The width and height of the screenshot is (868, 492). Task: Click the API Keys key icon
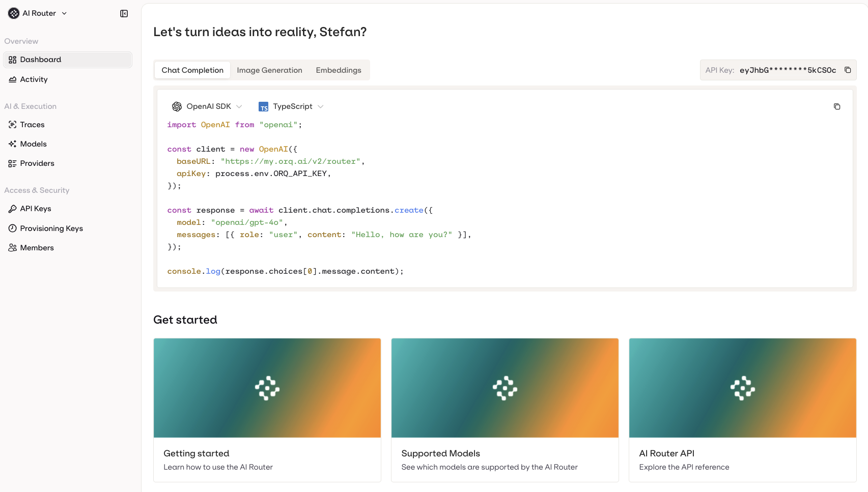point(13,209)
